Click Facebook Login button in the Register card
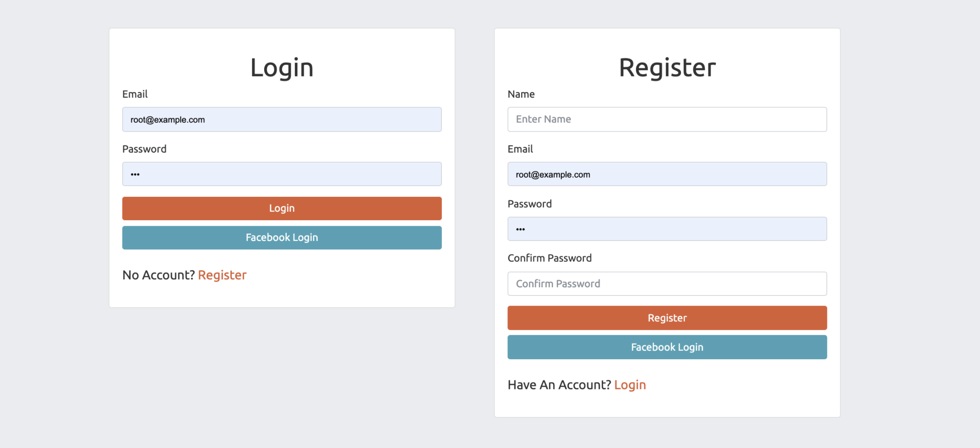980x448 pixels. pos(667,347)
